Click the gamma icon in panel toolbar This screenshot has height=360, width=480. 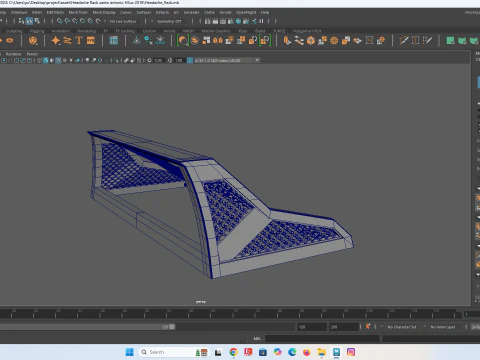(x=170, y=60)
